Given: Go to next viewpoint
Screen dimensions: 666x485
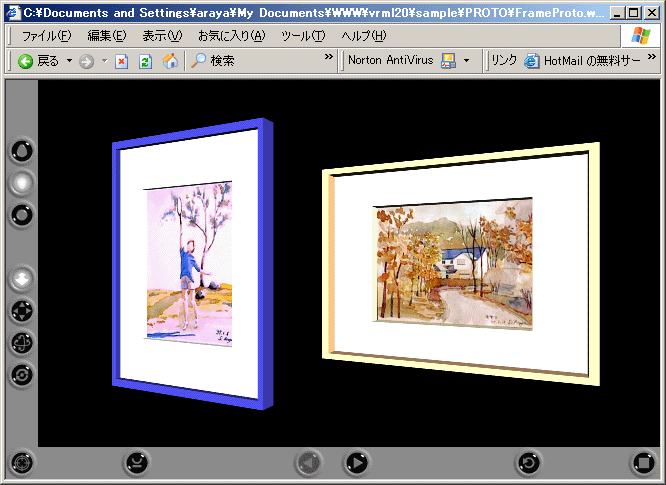Looking at the screenshot, I should 356,462.
